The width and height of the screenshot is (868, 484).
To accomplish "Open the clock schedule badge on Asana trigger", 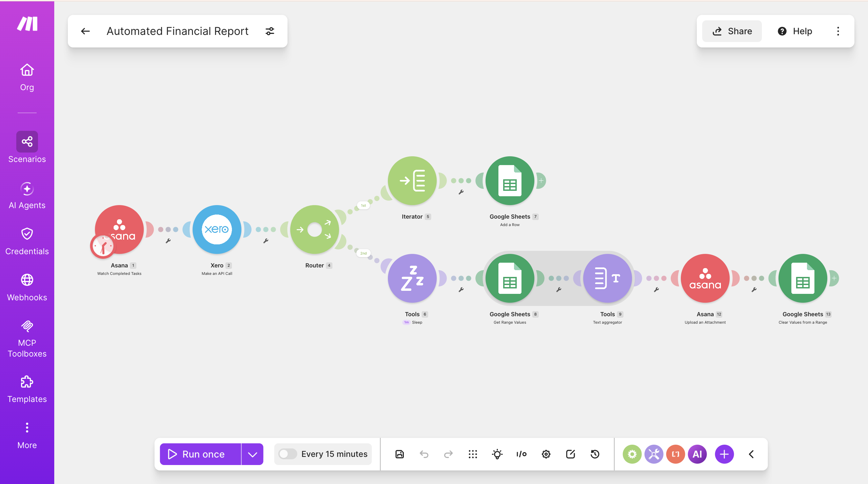I will (x=103, y=246).
